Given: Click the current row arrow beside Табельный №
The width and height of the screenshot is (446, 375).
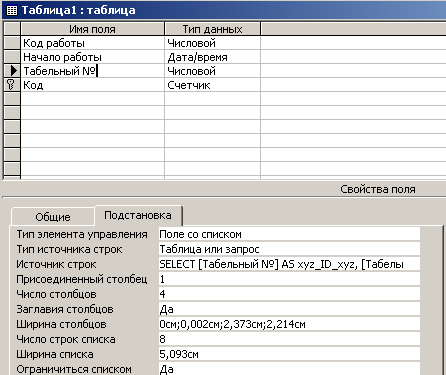Looking at the screenshot, I should coord(13,71).
